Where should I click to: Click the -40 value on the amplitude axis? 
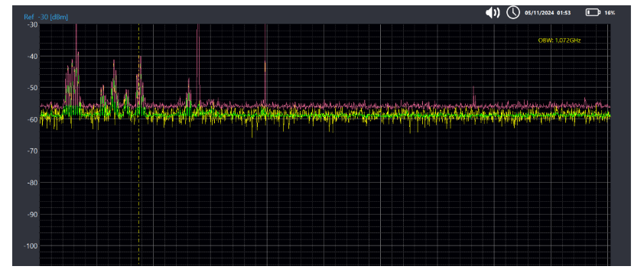point(32,56)
